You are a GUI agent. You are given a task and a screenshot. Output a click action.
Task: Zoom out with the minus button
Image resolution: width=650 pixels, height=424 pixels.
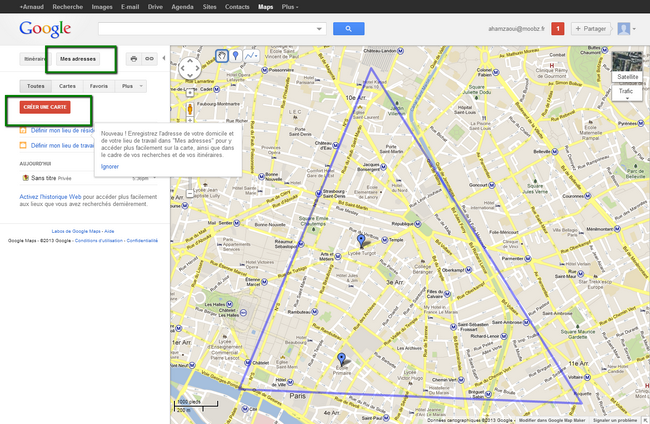tap(189, 193)
